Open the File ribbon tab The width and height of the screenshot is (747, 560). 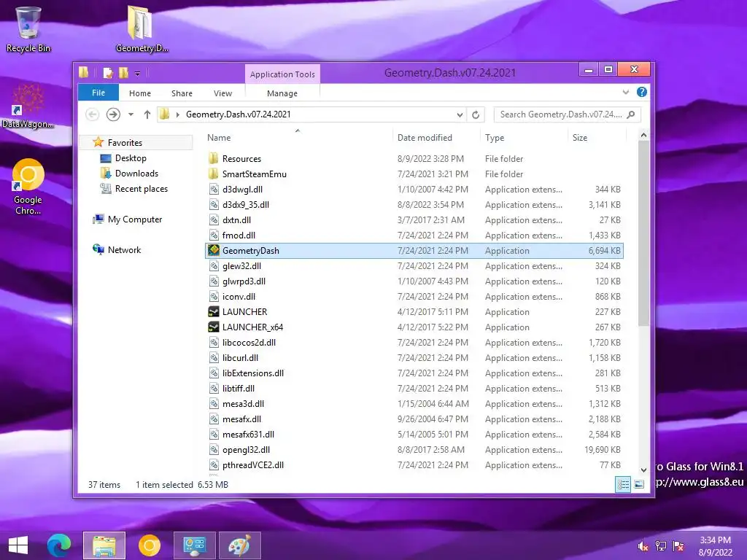[x=98, y=93]
